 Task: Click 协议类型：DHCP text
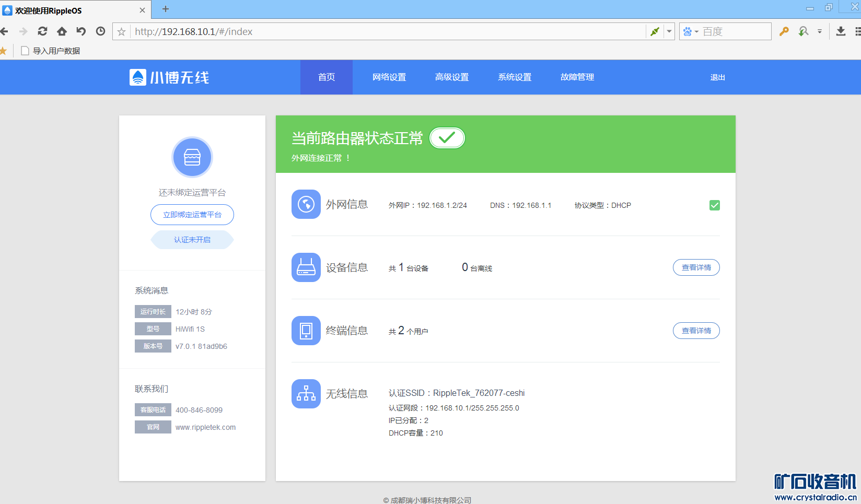(603, 205)
